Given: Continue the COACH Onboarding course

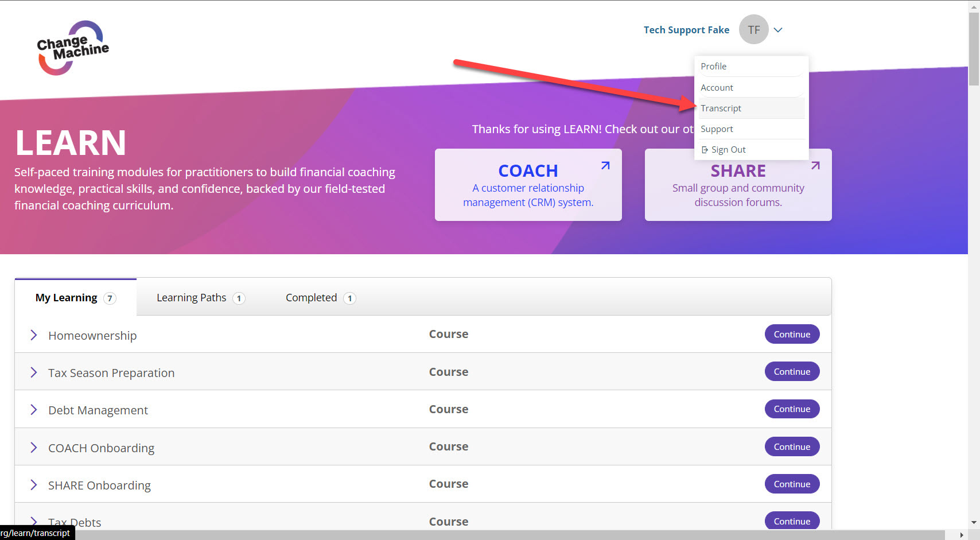Looking at the screenshot, I should click(792, 447).
